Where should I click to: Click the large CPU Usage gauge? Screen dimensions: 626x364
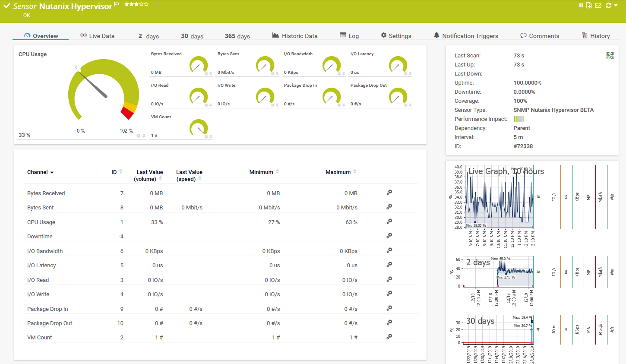tap(104, 92)
